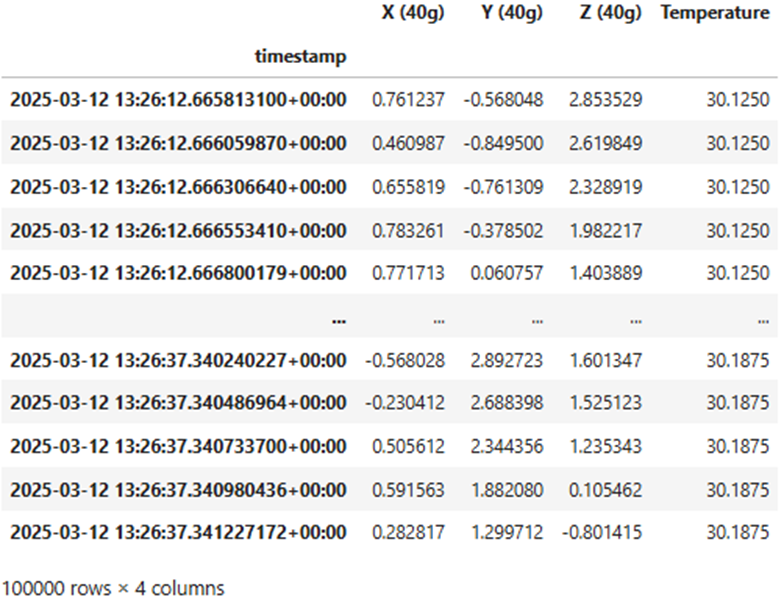Click the X (40g) column header
Image resolution: width=784 pixels, height=603 pixels.
point(407,14)
